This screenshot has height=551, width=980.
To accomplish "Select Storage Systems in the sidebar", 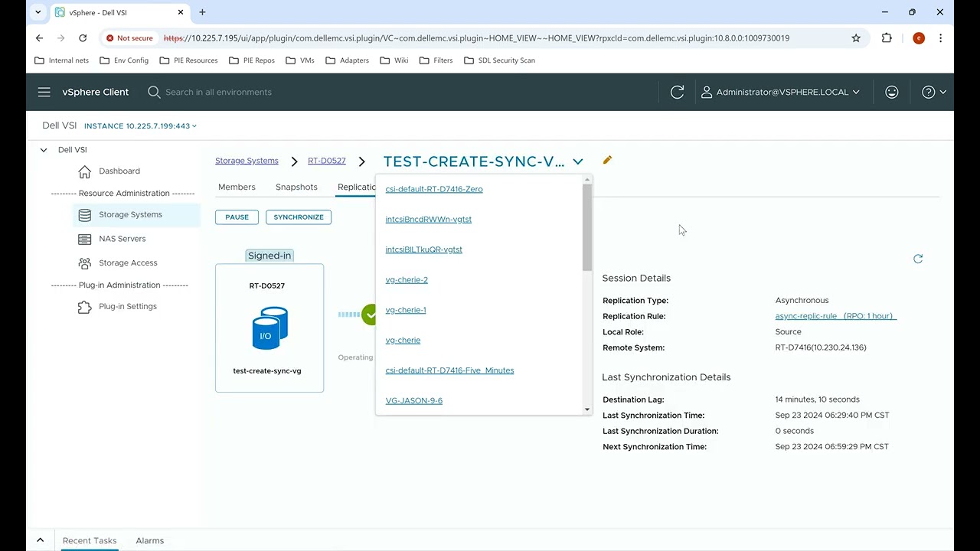I will pos(130,215).
